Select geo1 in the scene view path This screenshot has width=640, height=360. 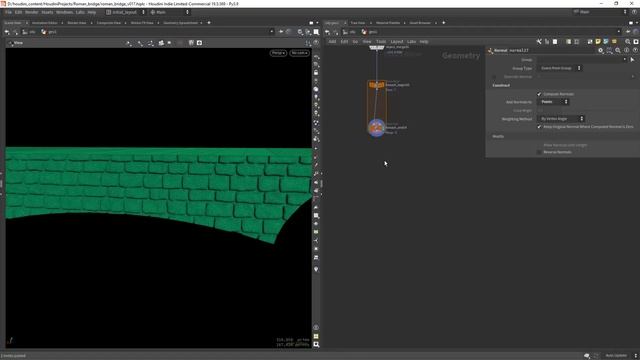pos(50,32)
